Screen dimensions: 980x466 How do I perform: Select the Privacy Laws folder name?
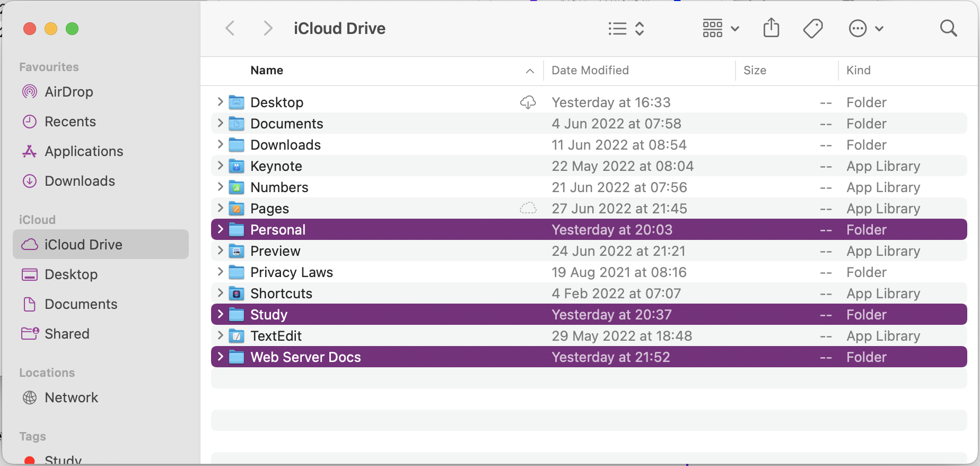pos(292,272)
